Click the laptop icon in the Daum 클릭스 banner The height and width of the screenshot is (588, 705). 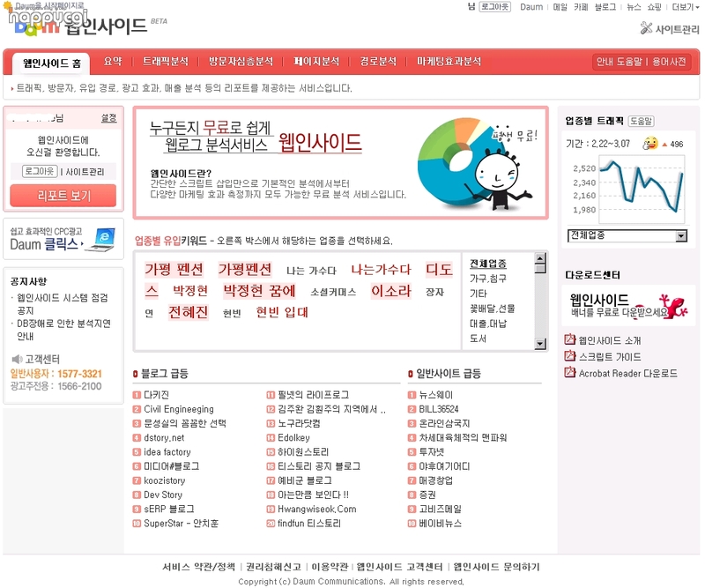tap(101, 240)
